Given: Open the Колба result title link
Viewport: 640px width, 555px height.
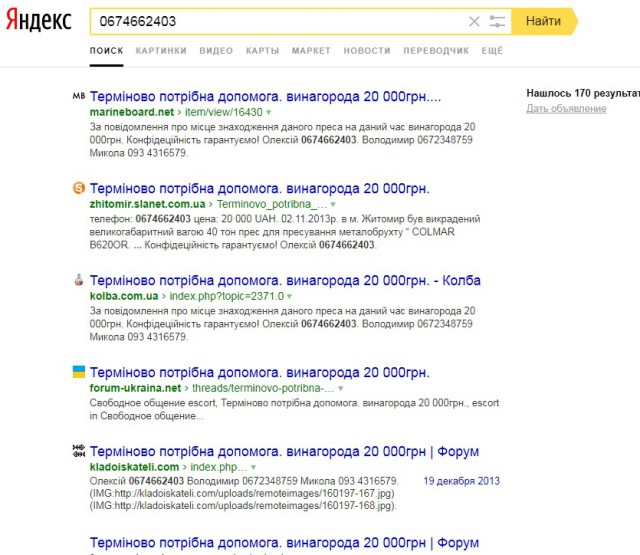Looking at the screenshot, I should pos(285,281).
